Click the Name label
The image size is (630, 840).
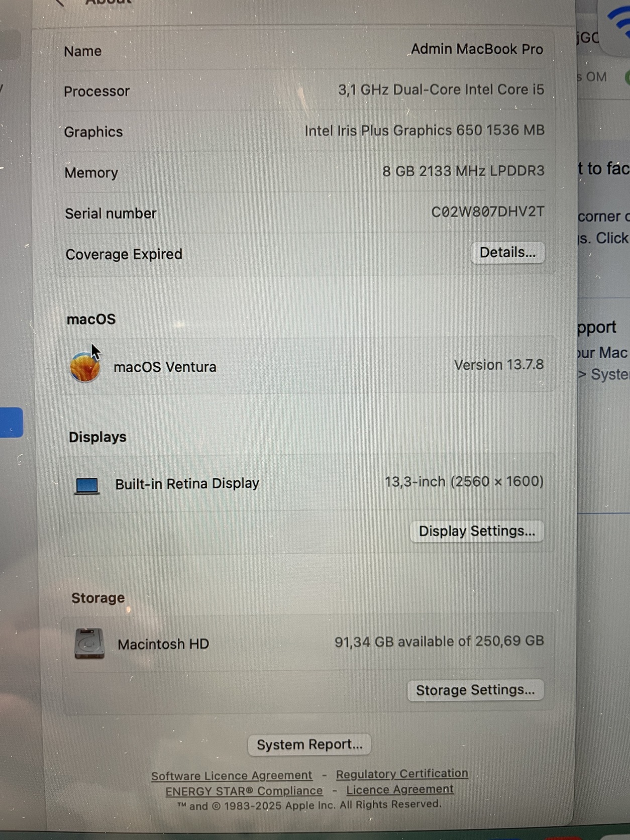(83, 51)
